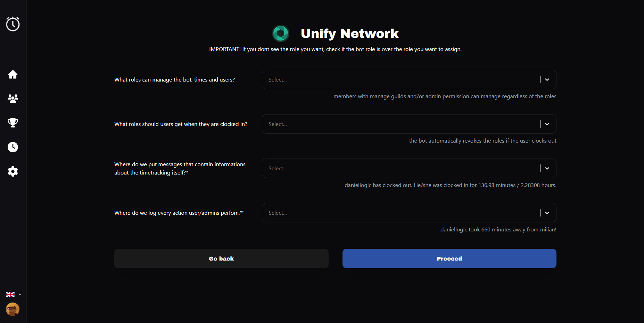644x323 pixels.
Task: Expand the manager roles dropdown chevron
Action: [547, 80]
